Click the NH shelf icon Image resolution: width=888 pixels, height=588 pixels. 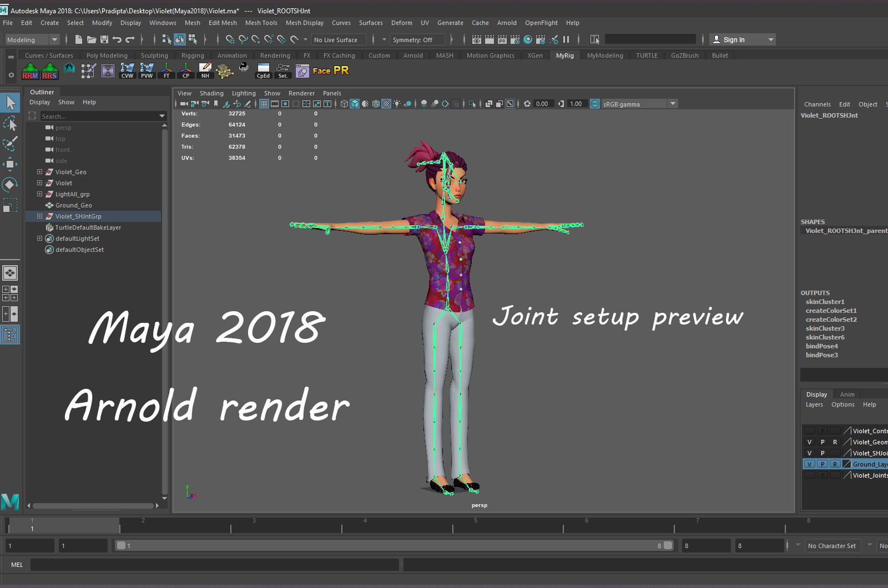(205, 71)
